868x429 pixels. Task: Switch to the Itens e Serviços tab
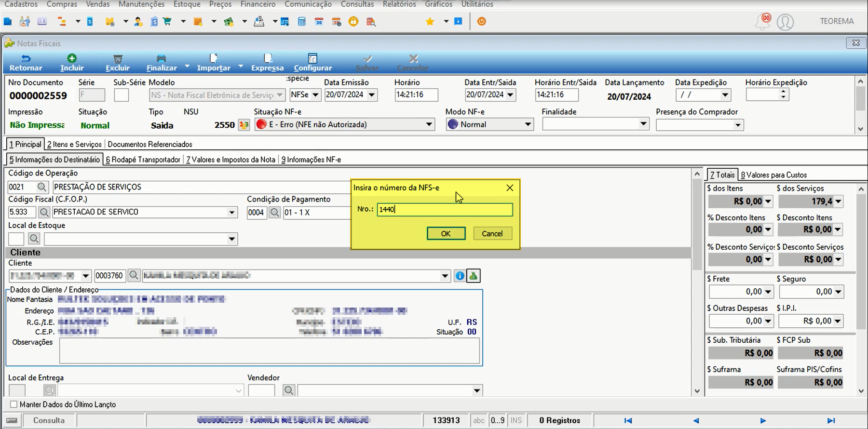pyautogui.click(x=74, y=144)
